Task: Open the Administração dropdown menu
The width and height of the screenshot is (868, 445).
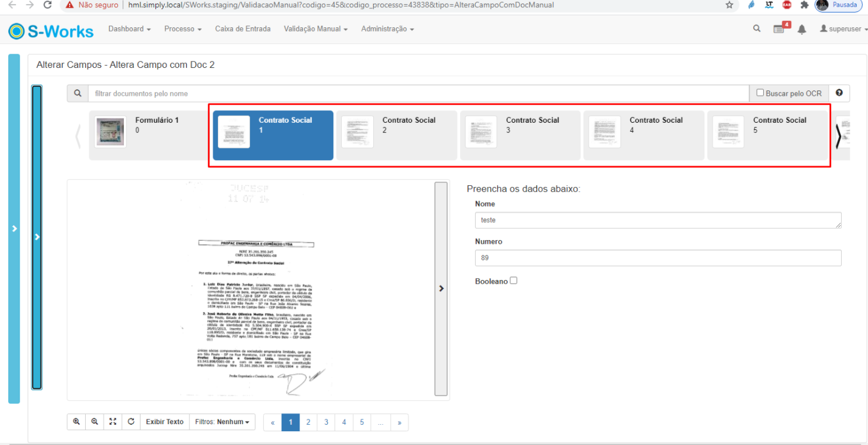Action: (387, 29)
